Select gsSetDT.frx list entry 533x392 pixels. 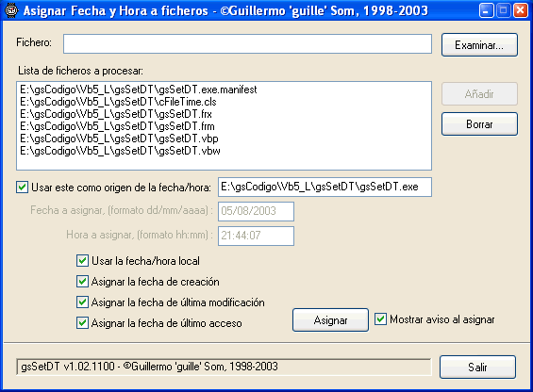coord(116,114)
